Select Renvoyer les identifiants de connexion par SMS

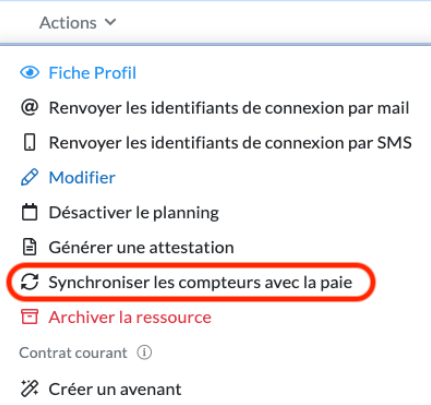point(230,143)
